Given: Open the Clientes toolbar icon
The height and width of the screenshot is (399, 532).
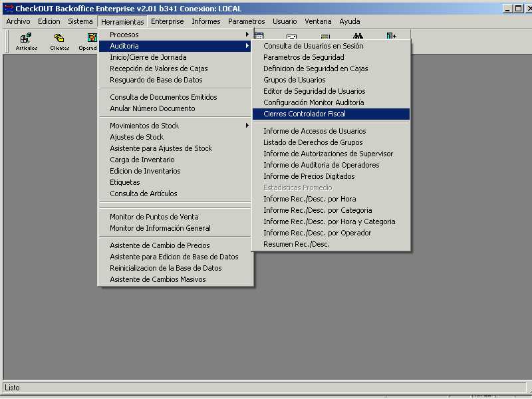Looking at the screenshot, I should point(59,41).
